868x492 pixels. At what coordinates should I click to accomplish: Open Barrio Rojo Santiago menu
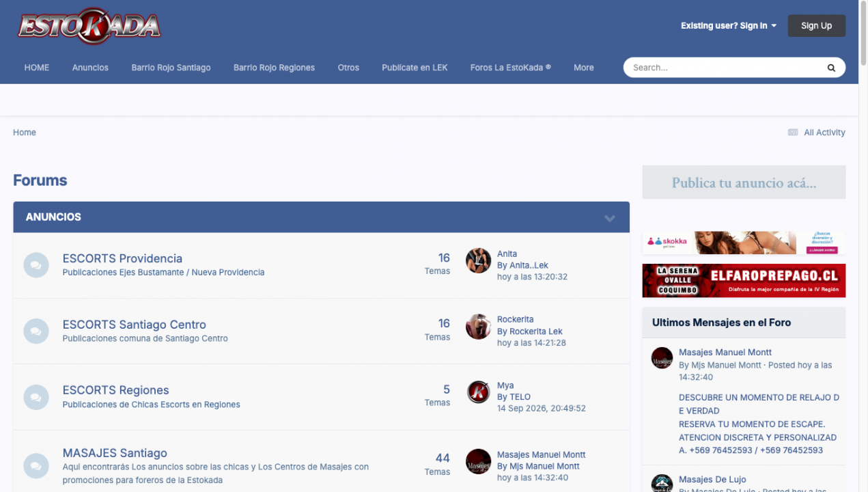171,68
